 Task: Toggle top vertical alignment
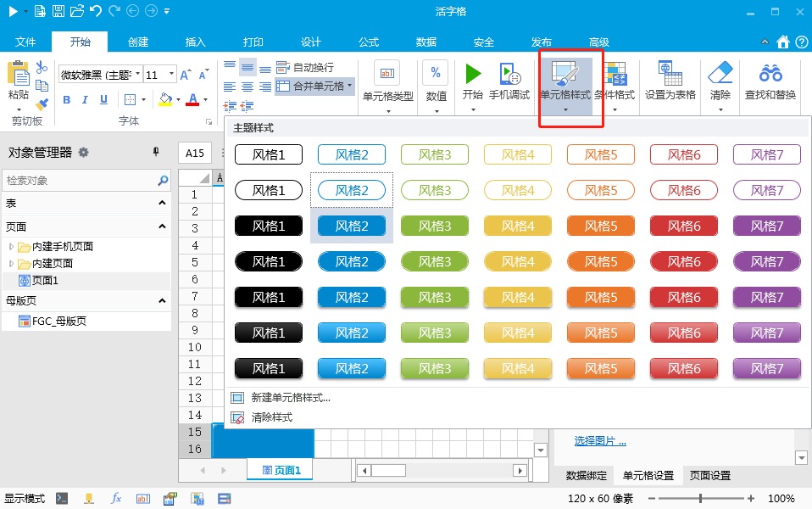click(x=230, y=66)
